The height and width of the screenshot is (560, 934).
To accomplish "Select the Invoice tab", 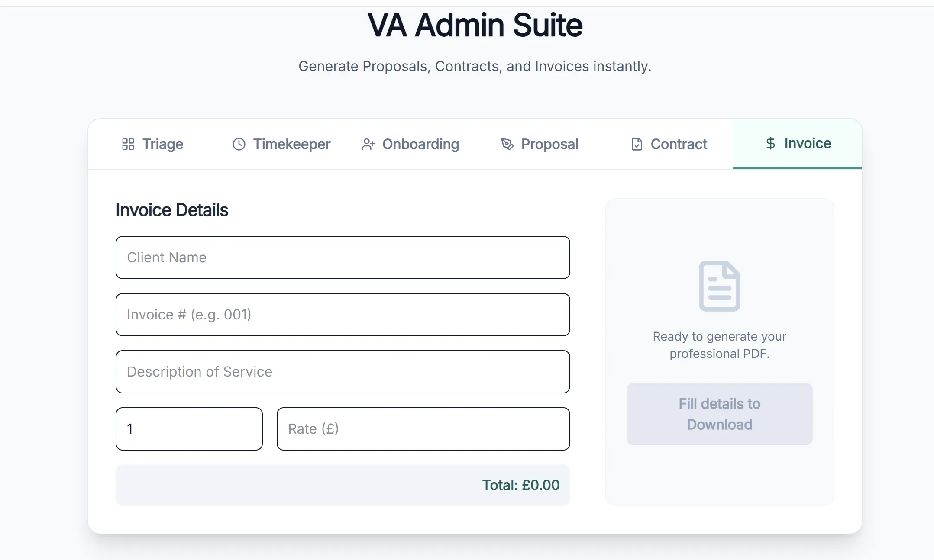I will pyautogui.click(x=798, y=144).
